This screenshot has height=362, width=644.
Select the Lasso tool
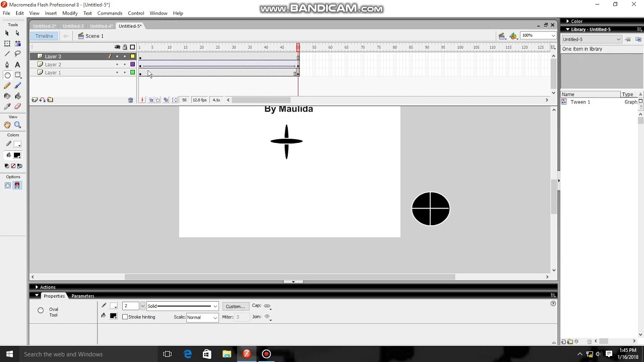(18, 54)
